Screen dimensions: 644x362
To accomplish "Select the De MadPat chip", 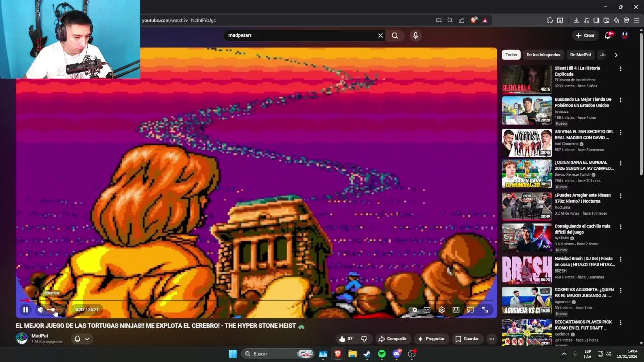I will (x=580, y=55).
